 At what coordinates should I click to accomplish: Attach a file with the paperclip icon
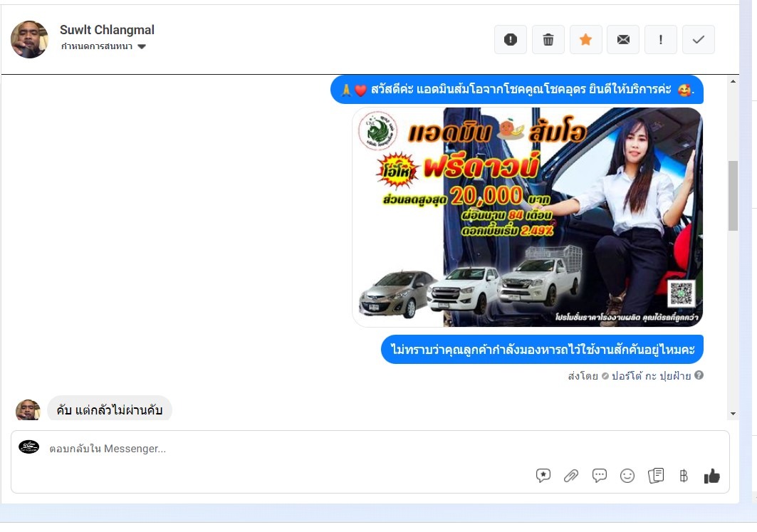click(571, 476)
